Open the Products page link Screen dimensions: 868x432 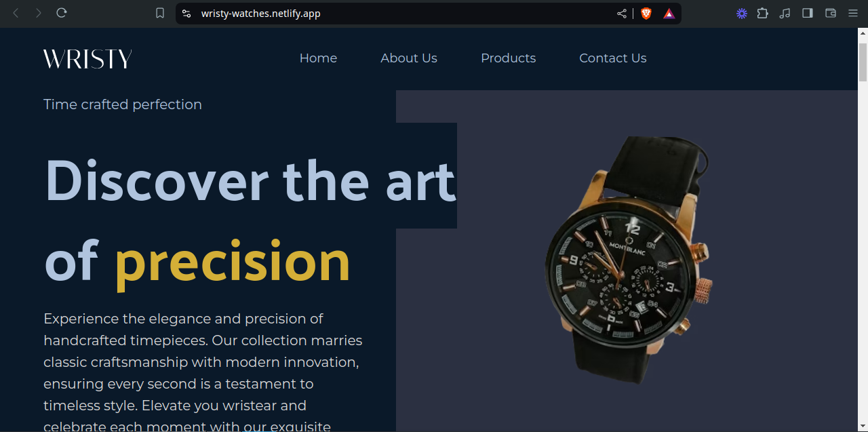coord(509,58)
